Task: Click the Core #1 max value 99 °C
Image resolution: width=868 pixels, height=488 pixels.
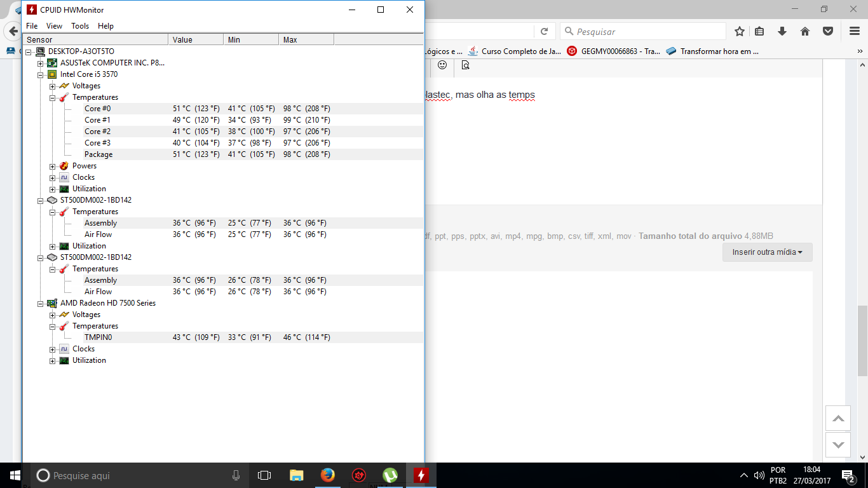Action: point(306,120)
